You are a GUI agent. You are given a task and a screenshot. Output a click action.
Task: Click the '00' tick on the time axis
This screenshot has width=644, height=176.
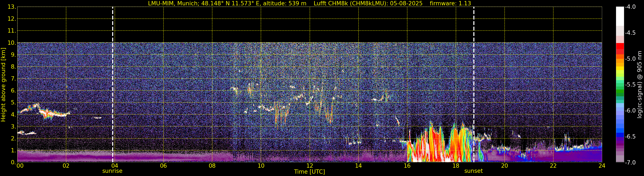click(20, 166)
